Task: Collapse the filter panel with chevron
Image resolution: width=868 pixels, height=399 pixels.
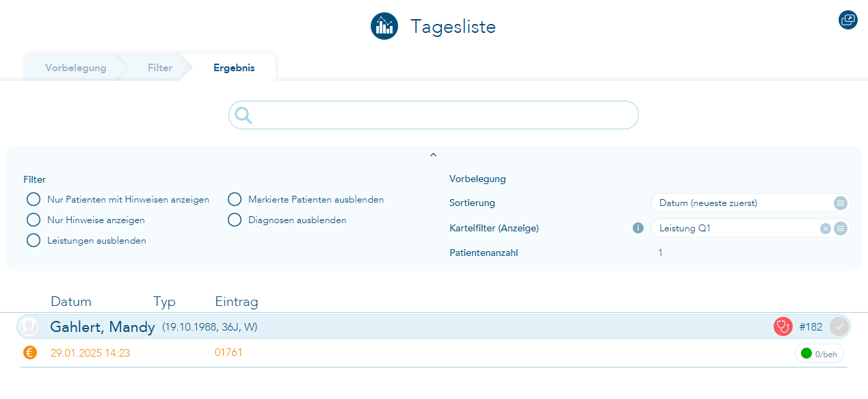Action: coord(433,155)
